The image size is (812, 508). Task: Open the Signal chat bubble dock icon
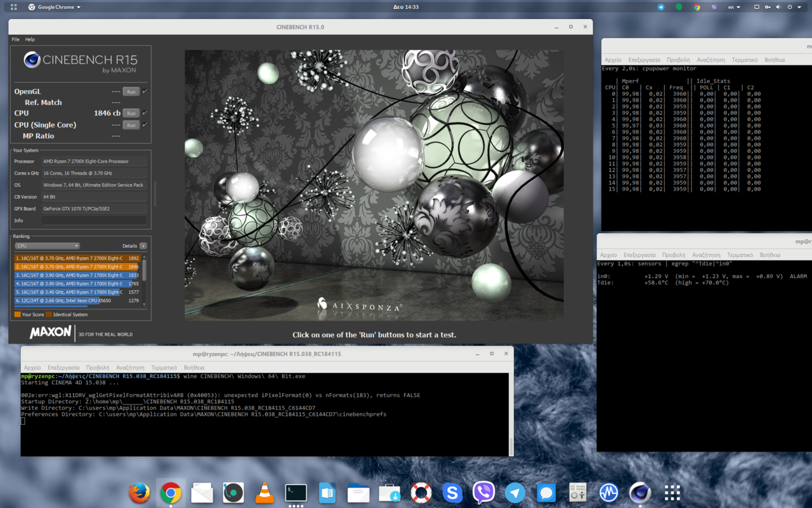tap(546, 493)
